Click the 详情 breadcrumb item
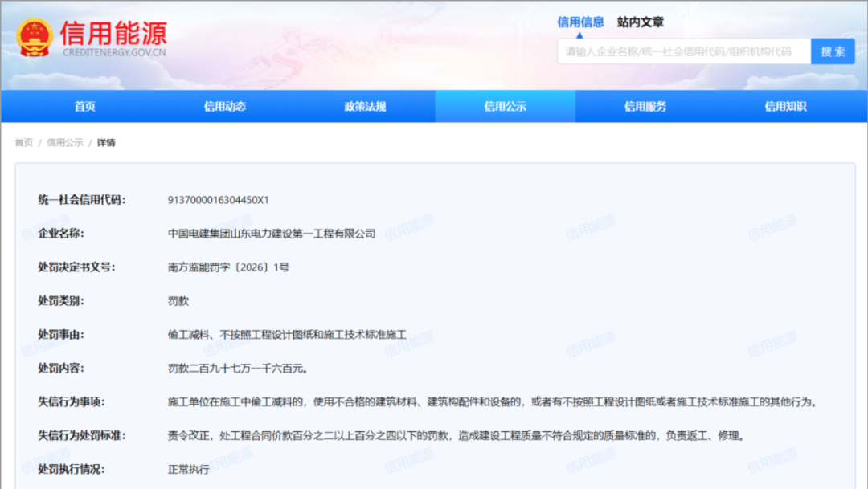 click(106, 143)
